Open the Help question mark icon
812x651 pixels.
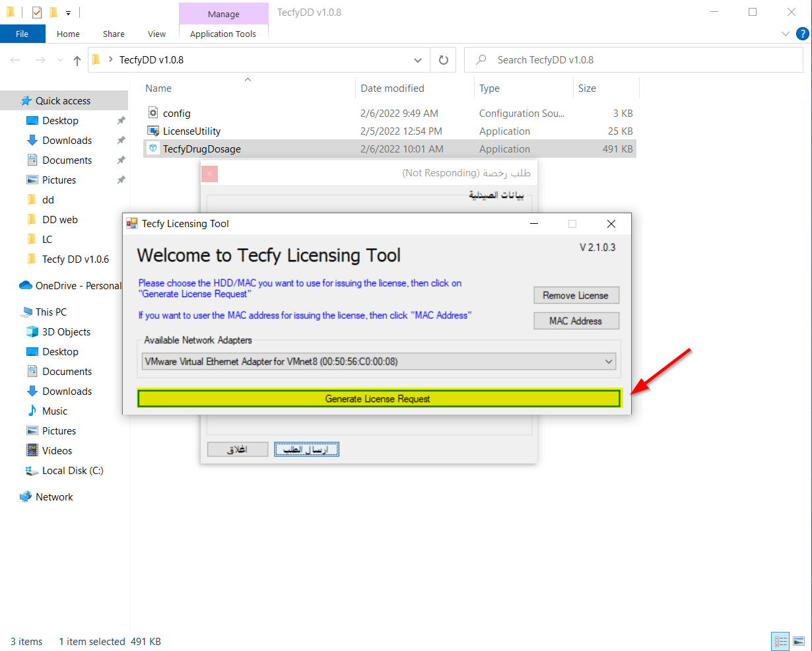pos(802,34)
